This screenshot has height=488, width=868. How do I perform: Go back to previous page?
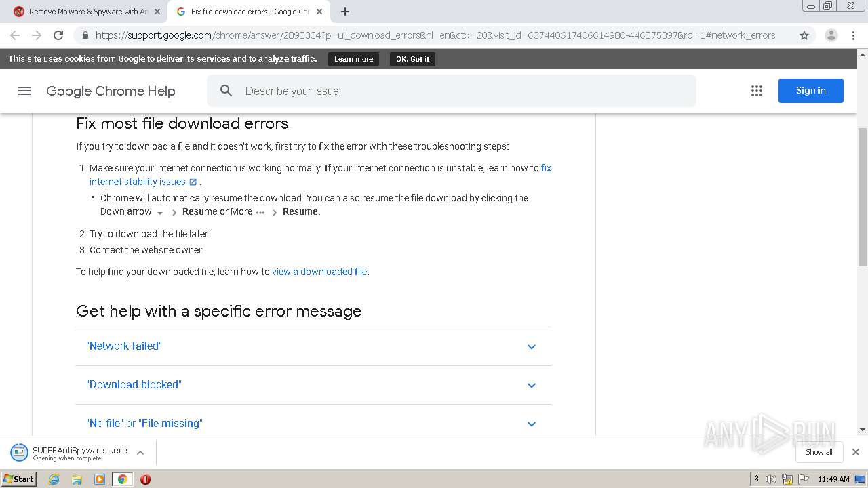point(15,35)
